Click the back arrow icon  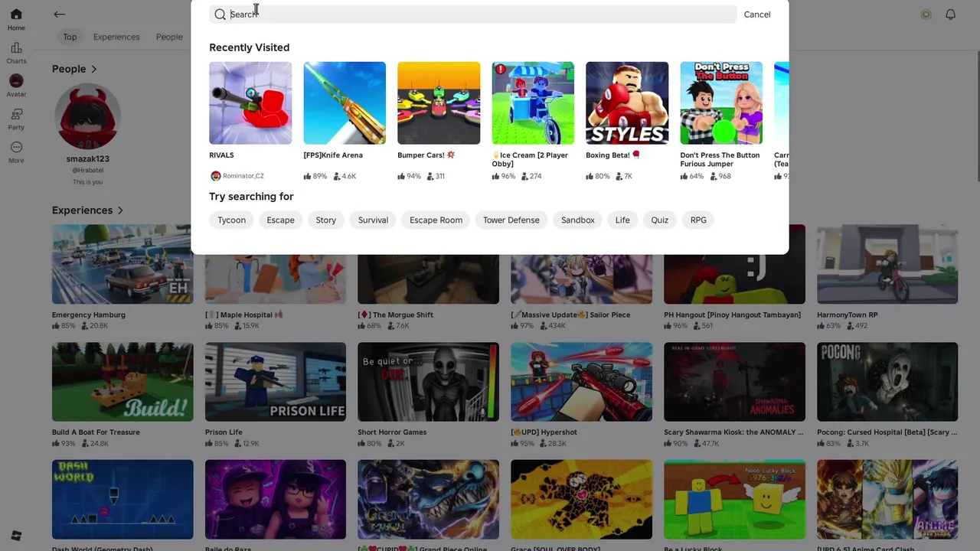coord(59,15)
